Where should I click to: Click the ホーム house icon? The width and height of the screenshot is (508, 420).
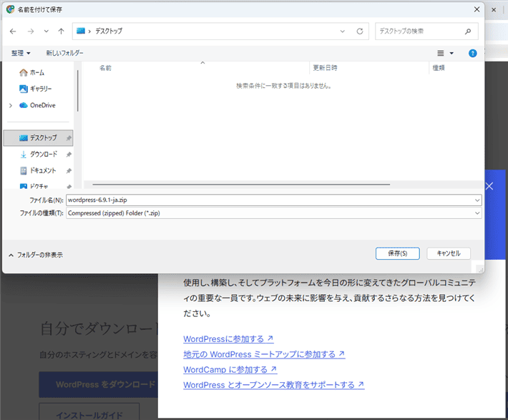24,72
